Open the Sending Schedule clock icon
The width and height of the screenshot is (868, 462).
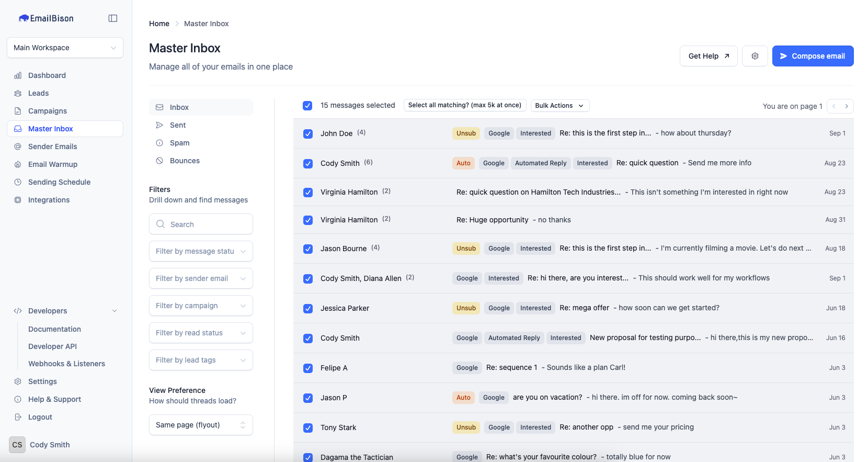[18, 182]
